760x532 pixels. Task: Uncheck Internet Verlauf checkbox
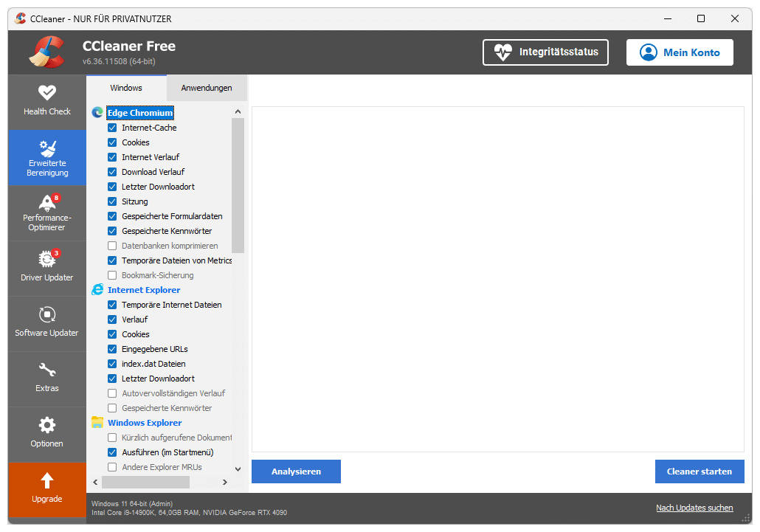click(112, 157)
